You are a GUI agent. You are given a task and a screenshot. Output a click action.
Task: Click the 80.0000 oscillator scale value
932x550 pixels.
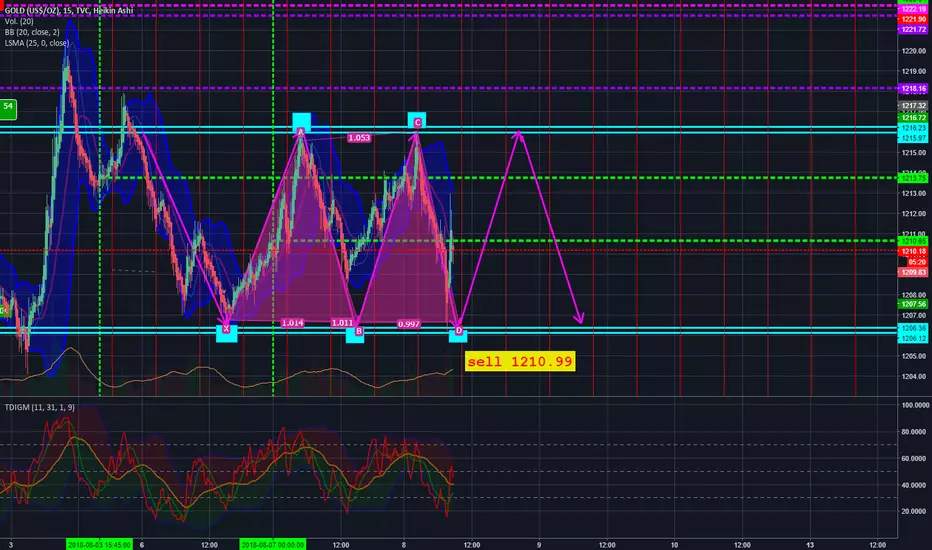click(x=915, y=432)
